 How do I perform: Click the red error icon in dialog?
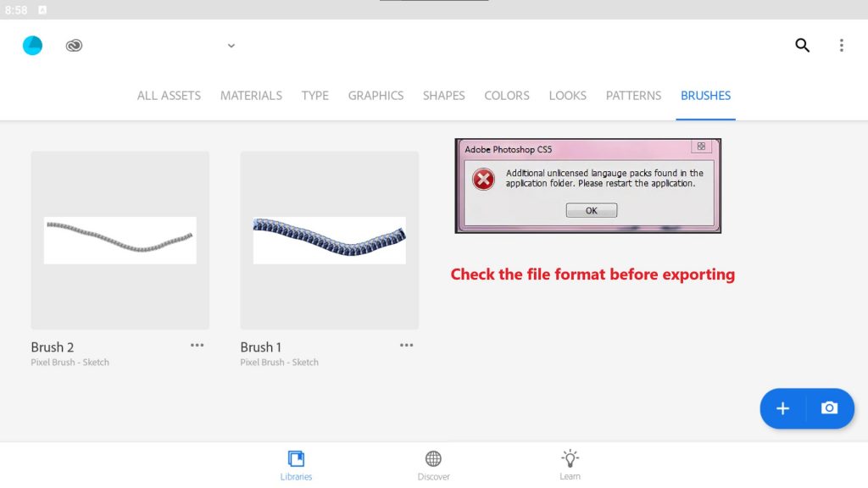coord(483,180)
